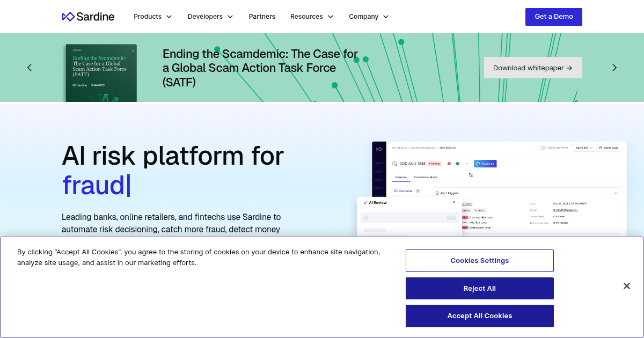Click Accept All Cookies
The height and width of the screenshot is (338, 644).
pos(480,316)
